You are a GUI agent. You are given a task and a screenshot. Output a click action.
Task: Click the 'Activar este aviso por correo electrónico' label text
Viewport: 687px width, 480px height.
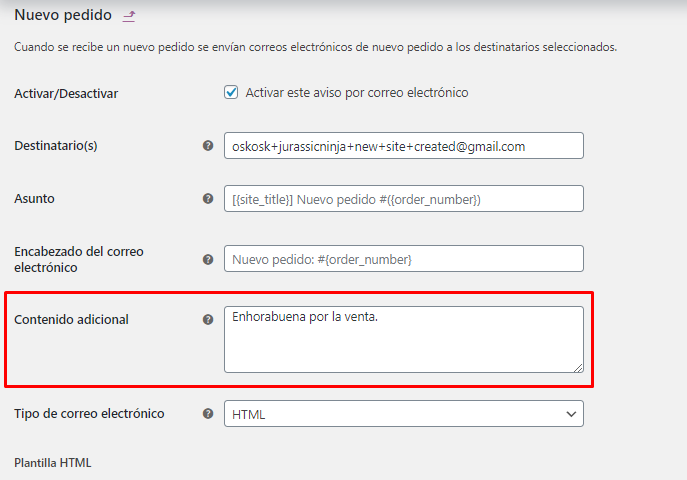click(x=357, y=93)
